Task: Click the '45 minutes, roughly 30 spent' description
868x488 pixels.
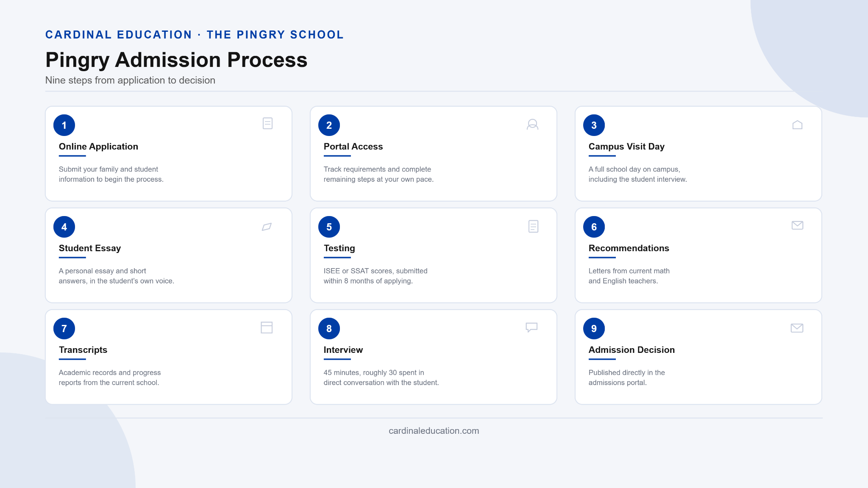Action: click(381, 377)
